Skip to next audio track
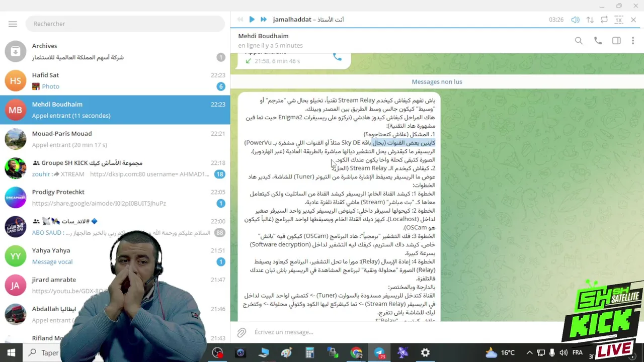The width and height of the screenshot is (644, 362). (x=263, y=20)
